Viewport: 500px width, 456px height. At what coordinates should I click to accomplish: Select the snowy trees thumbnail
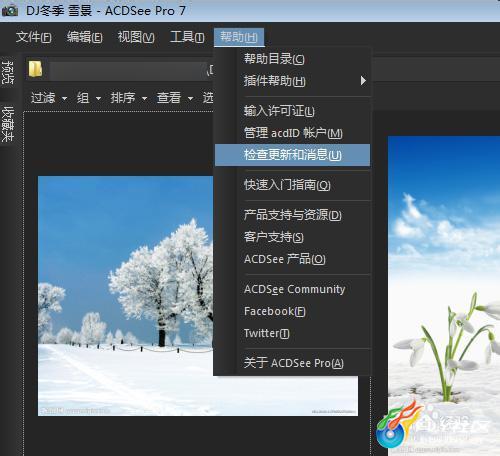coord(125,296)
